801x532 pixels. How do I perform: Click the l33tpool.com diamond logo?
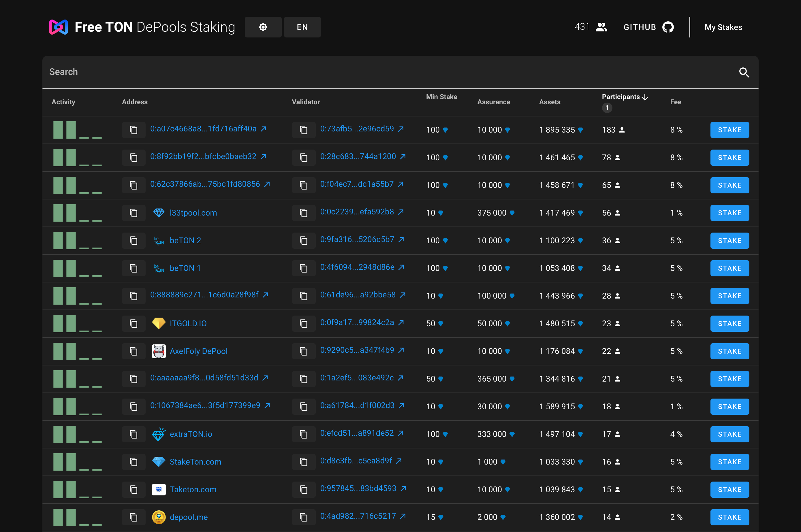159,213
